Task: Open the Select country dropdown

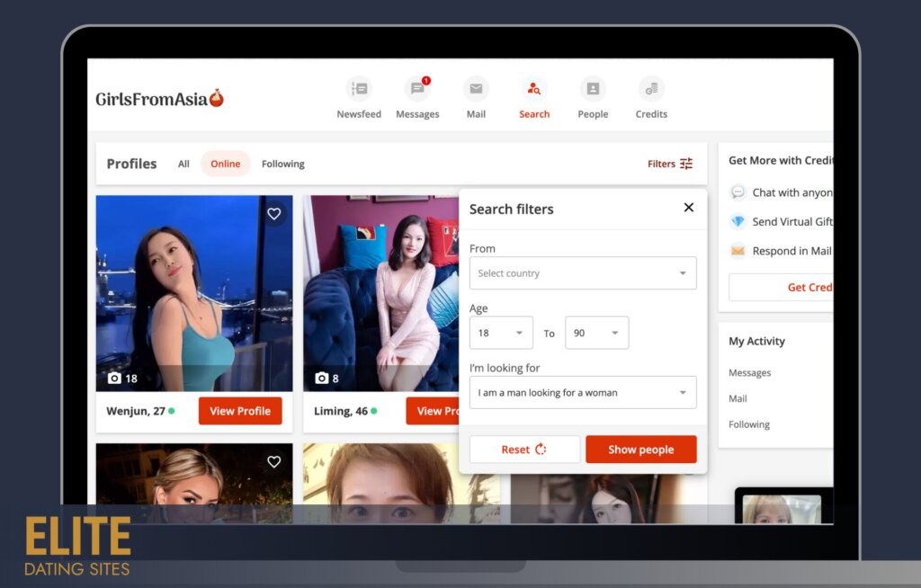Action: (583, 273)
